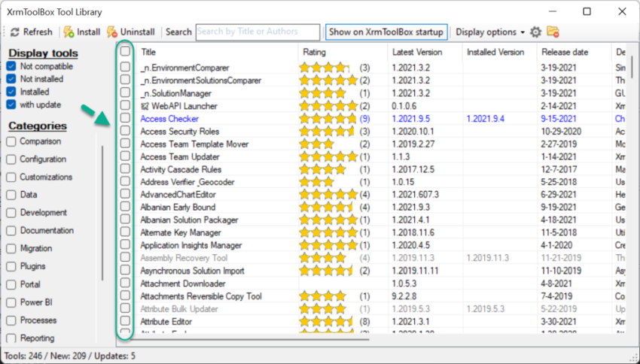Tick the checkbox for Access Team Updater

[x=125, y=156]
